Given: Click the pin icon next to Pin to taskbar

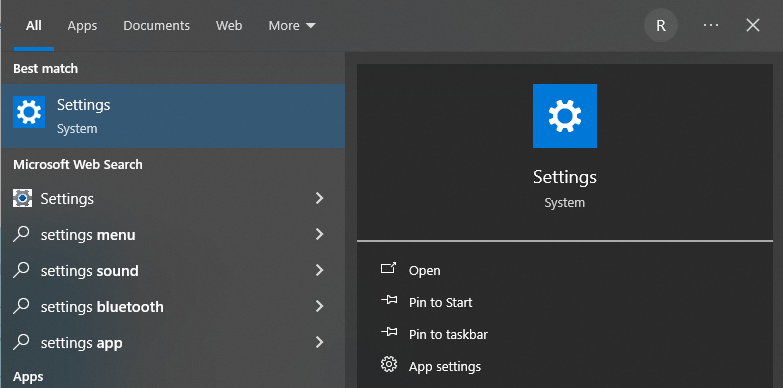Looking at the screenshot, I should point(389,332).
